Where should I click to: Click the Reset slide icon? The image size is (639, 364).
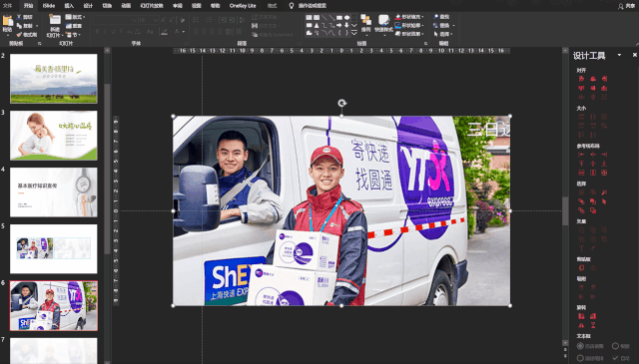68,26
